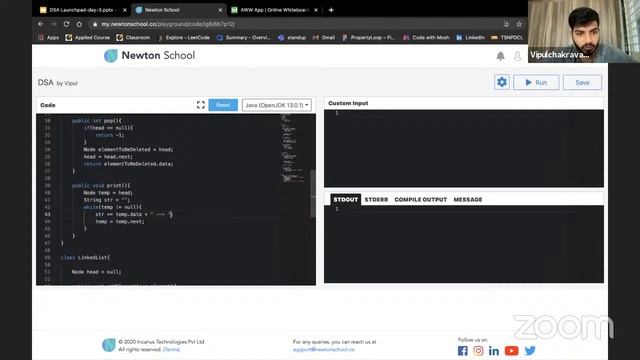
Task: Click the Instagram icon in footer
Action: pos(478,351)
